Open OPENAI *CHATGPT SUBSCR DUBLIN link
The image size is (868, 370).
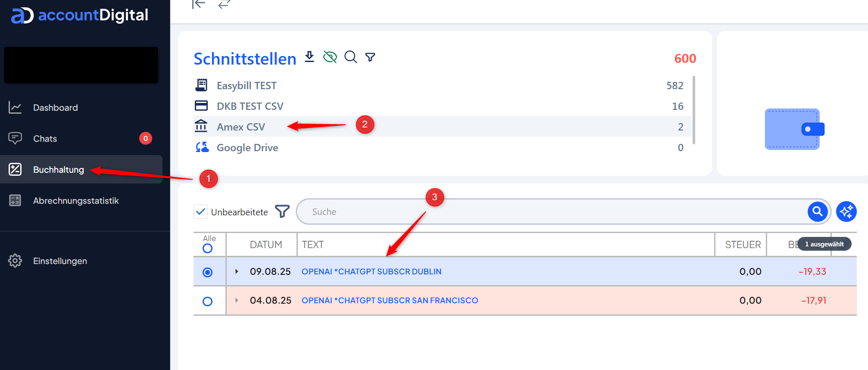(372, 271)
